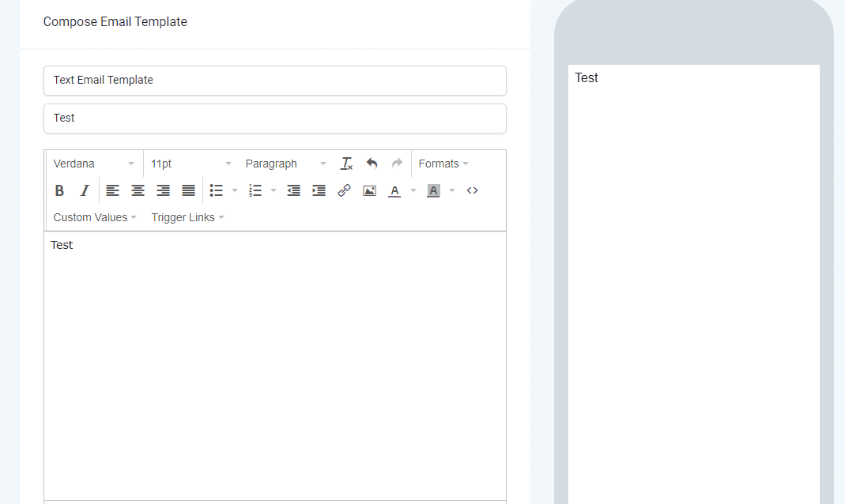Viewport: 845px width, 504px height.
Task: Expand text color picker arrow
Action: 413,190
